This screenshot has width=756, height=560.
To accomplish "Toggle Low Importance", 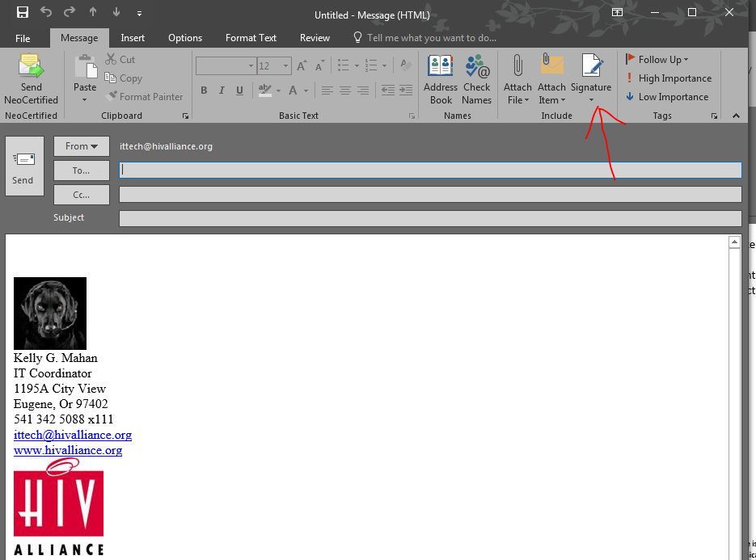I will coord(667,97).
